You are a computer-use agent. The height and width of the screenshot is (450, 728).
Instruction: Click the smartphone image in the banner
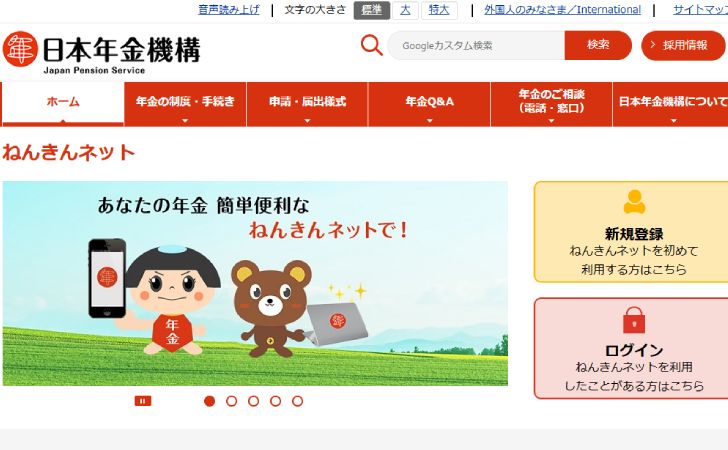click(107, 278)
